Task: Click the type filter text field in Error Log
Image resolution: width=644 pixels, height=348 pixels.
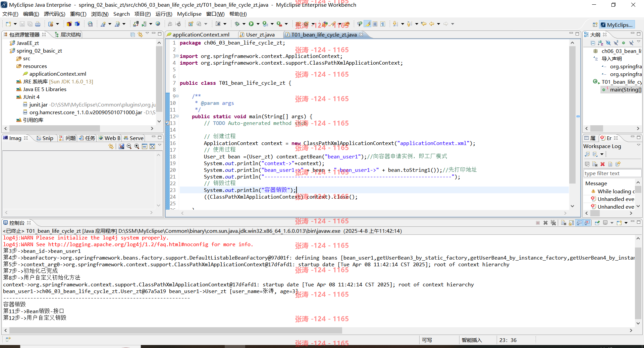Action: click(x=612, y=173)
